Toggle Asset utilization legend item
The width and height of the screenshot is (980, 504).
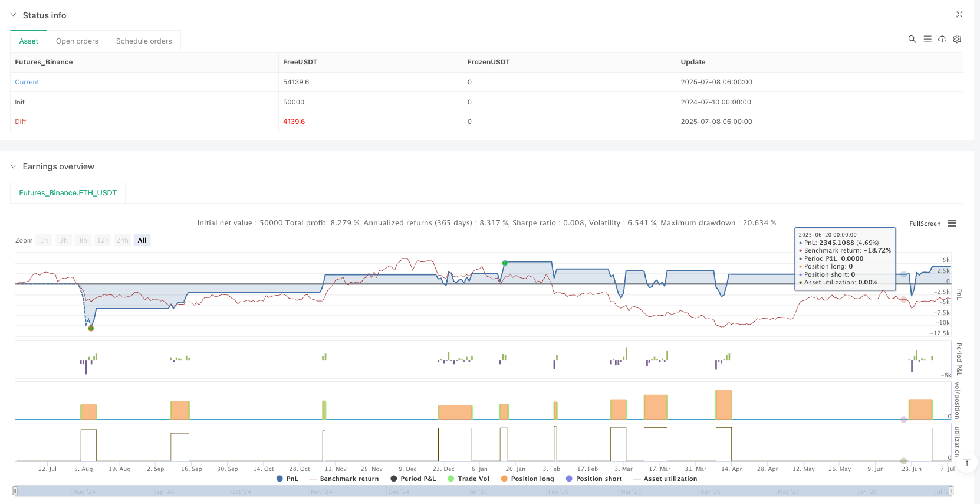point(665,479)
